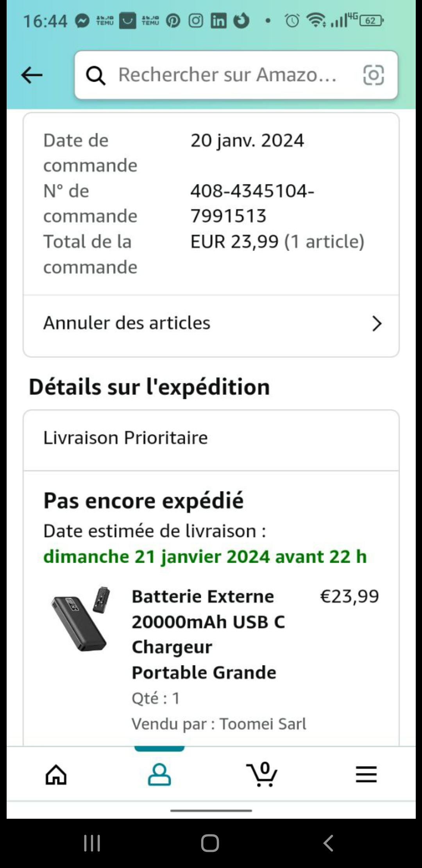Open the camera scan icon in search bar
The width and height of the screenshot is (422, 868).
tap(374, 75)
